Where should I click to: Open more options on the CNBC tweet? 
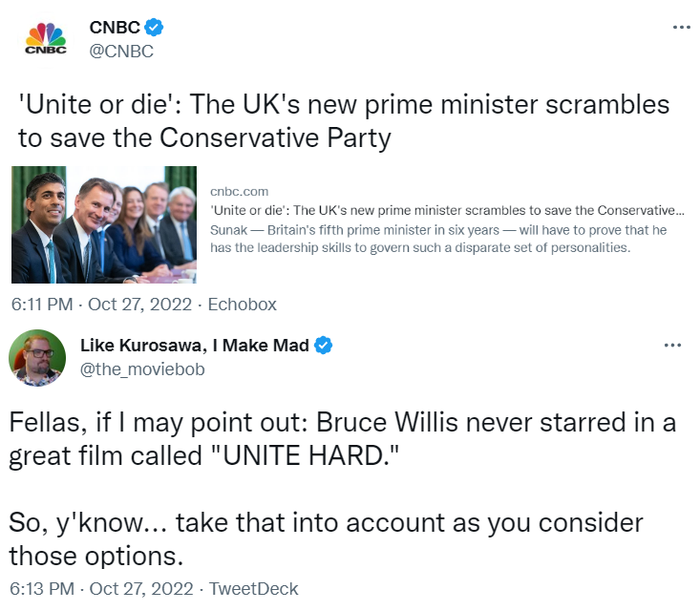(x=681, y=27)
